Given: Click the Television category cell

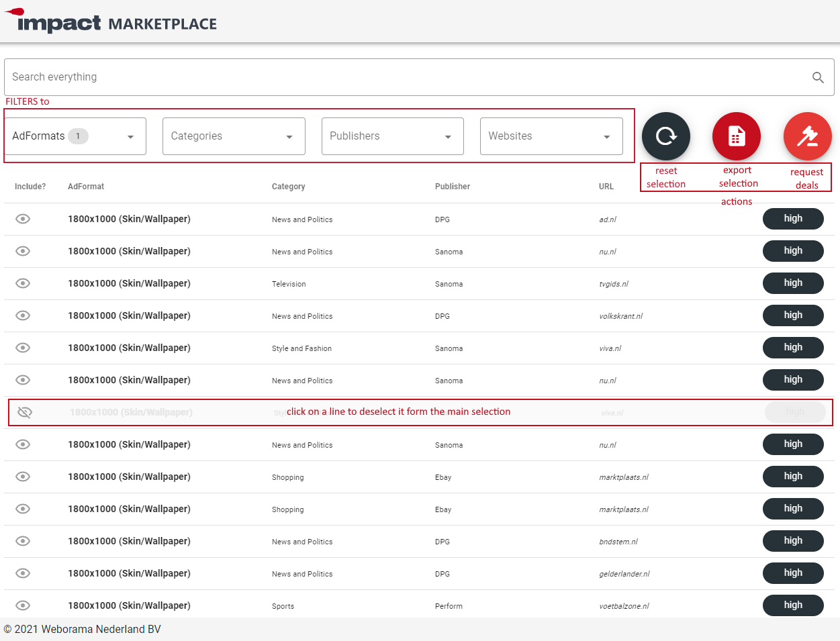Looking at the screenshot, I should (x=289, y=284).
